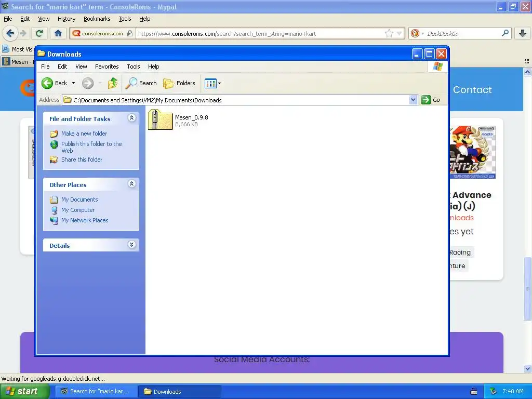Click the bookmark star in URL bar
The image size is (532, 399).
click(x=389, y=33)
